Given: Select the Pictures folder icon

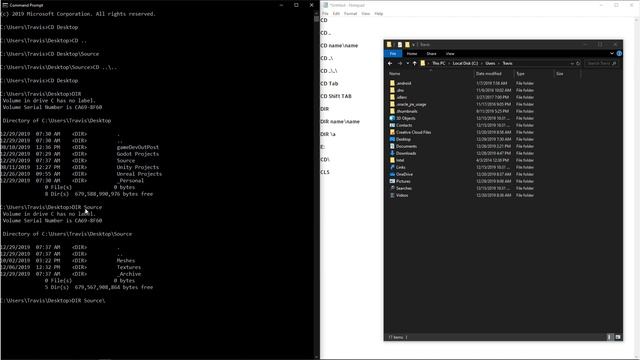Looking at the screenshot, I should (392, 181).
